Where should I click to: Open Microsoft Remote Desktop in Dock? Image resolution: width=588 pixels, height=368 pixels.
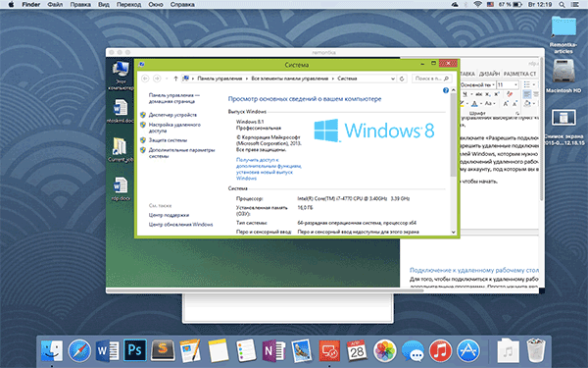coord(329,350)
